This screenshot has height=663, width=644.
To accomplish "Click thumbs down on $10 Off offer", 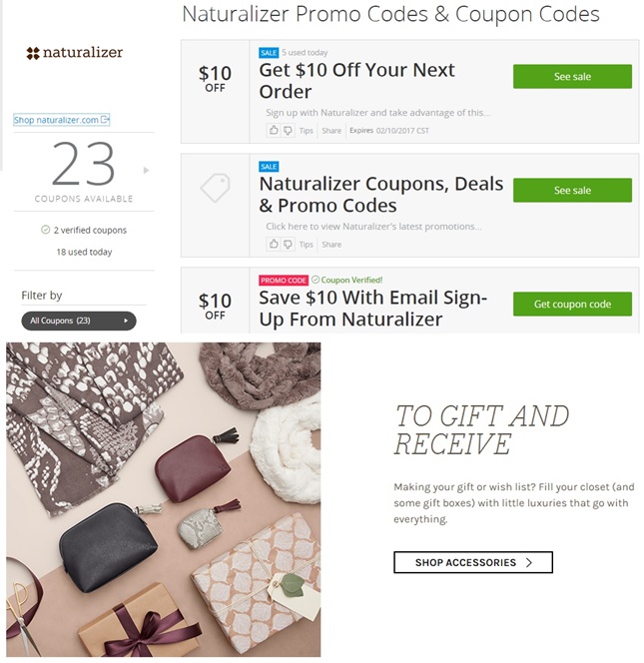I will (x=288, y=130).
